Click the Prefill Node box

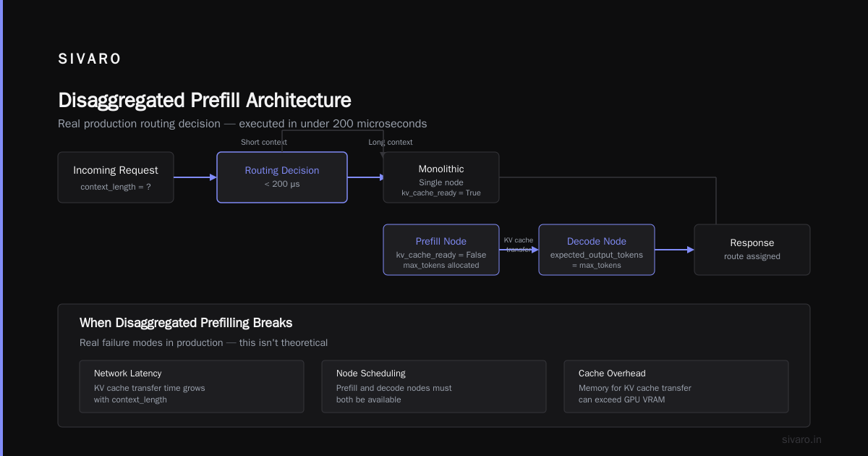[441, 250]
